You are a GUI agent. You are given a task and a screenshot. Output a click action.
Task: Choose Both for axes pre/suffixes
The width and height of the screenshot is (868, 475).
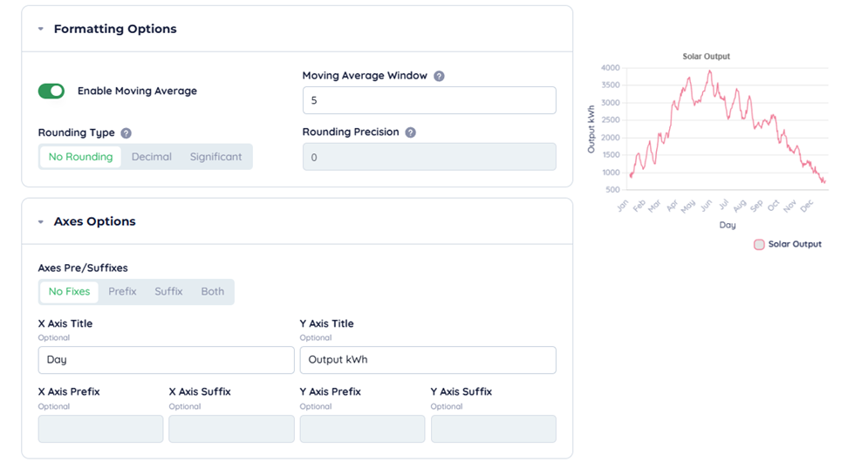coord(213,291)
